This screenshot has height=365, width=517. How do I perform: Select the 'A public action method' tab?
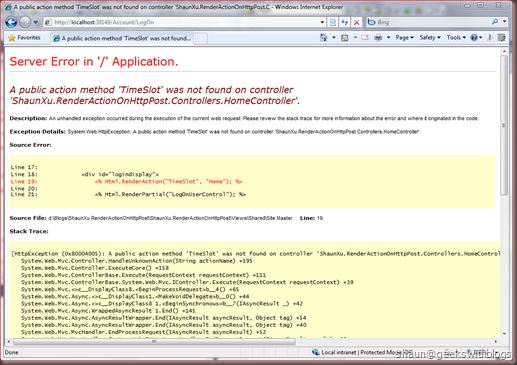[x=122, y=38]
